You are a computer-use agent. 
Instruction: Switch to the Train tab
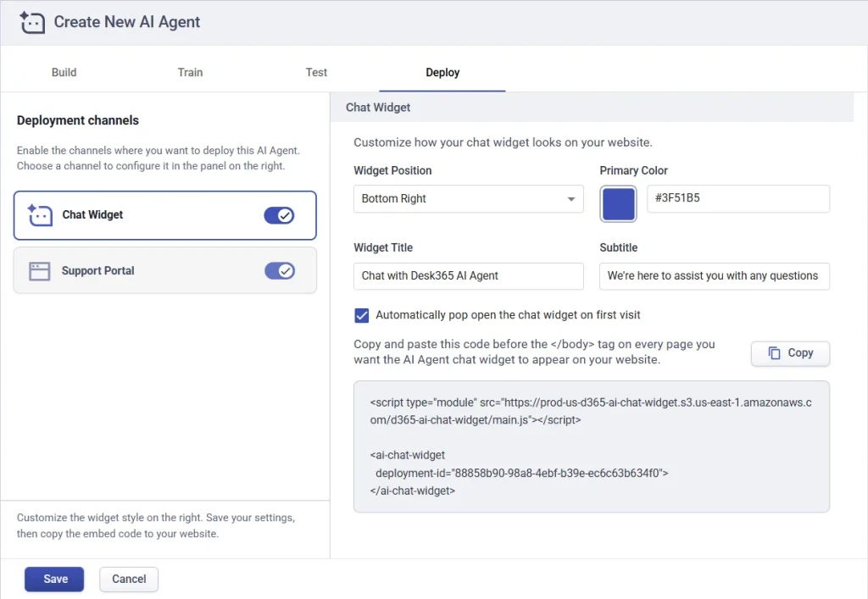click(189, 72)
